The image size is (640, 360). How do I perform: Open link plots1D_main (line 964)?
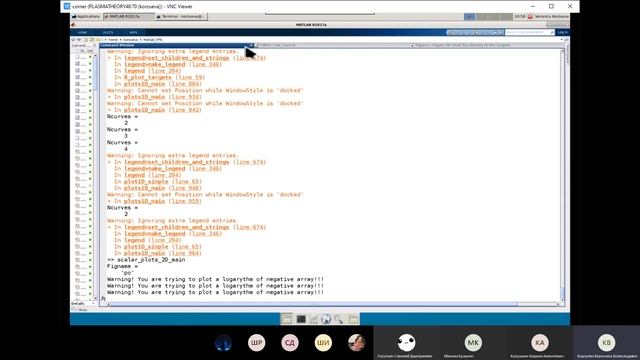coord(163,253)
